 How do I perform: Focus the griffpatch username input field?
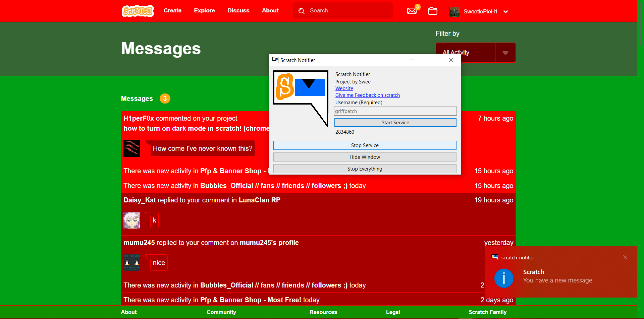coord(395,111)
